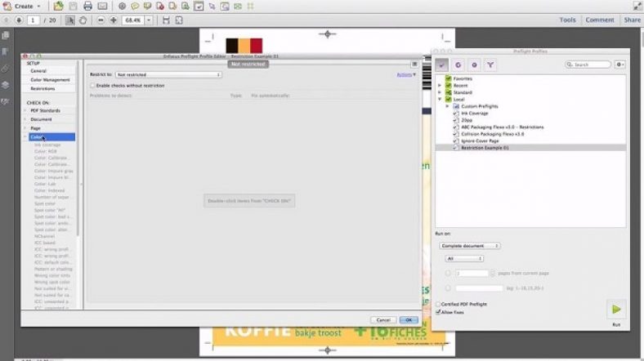Open the gear options menu in Preflight Profiles
This screenshot has width=644, height=361.
619,65
